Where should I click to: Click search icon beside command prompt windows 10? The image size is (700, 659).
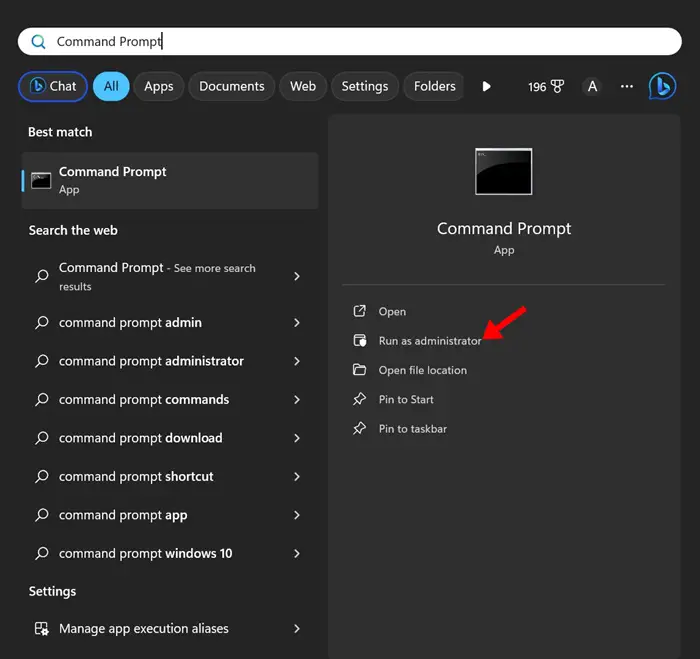tap(42, 553)
